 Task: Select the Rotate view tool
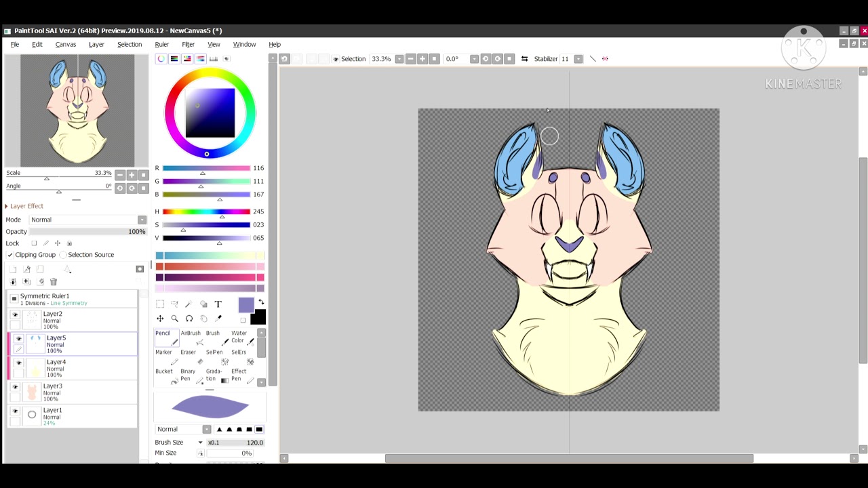pos(189,319)
